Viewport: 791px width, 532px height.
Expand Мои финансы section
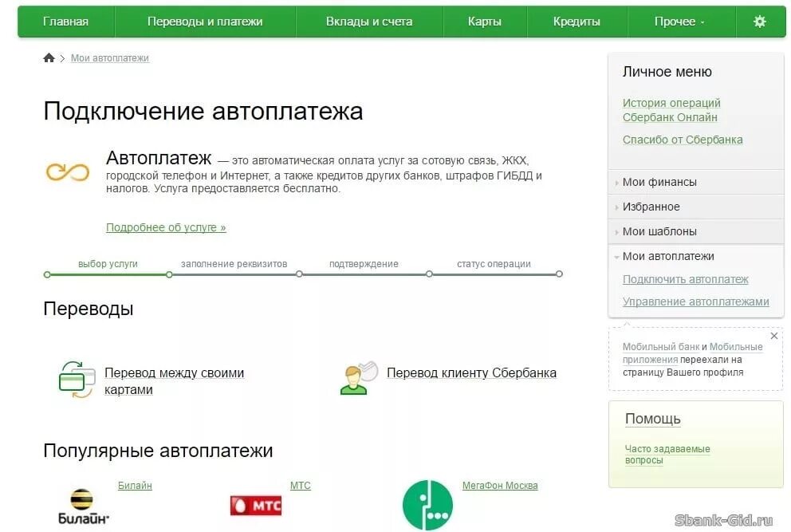click(696, 182)
